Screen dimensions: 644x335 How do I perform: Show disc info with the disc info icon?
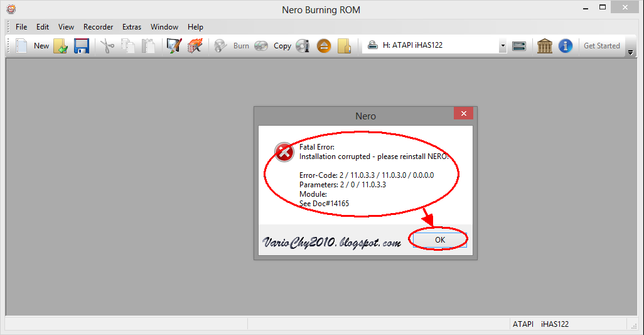303,46
